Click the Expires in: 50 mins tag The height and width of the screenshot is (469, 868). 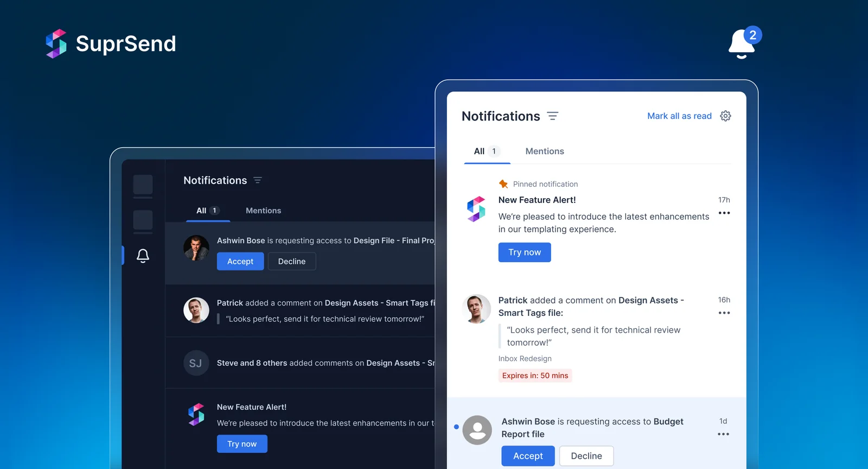click(x=535, y=376)
